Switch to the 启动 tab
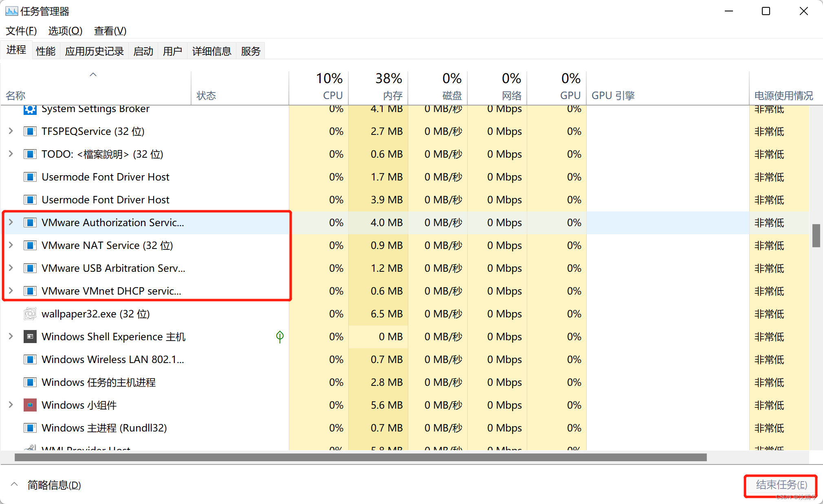The height and width of the screenshot is (504, 823). coord(143,51)
